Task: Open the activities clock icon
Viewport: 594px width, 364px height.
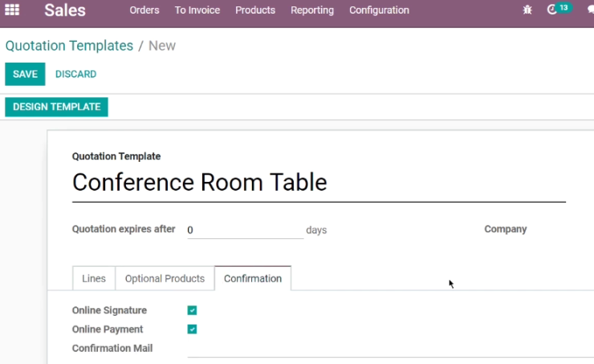Action: click(x=552, y=10)
